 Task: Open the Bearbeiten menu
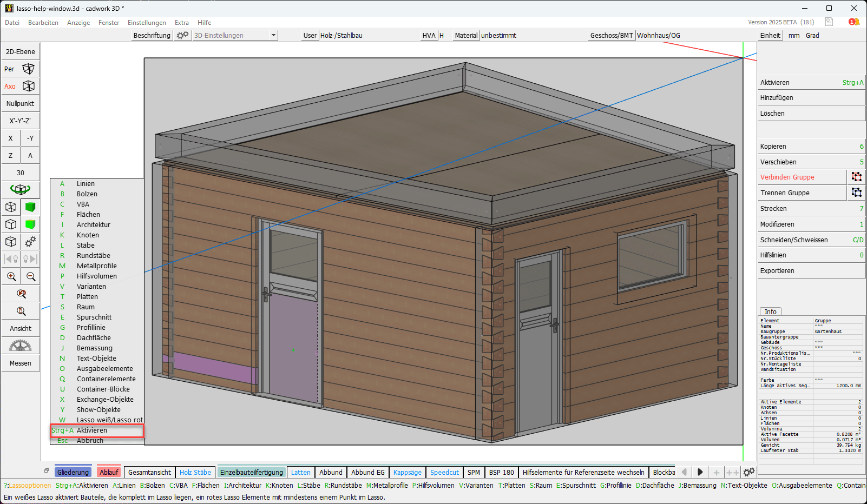43,23
